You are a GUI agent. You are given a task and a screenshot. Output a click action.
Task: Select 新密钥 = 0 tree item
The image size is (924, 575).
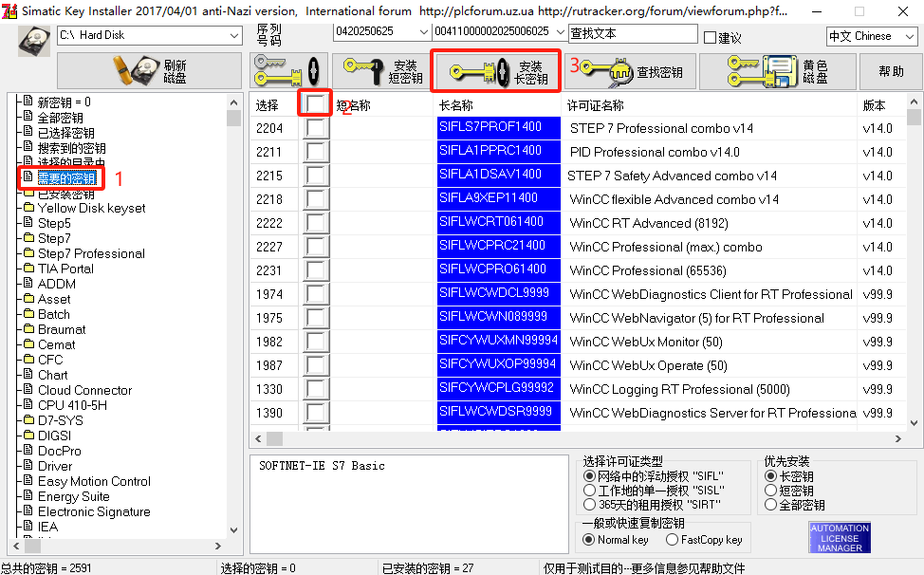[x=65, y=102]
